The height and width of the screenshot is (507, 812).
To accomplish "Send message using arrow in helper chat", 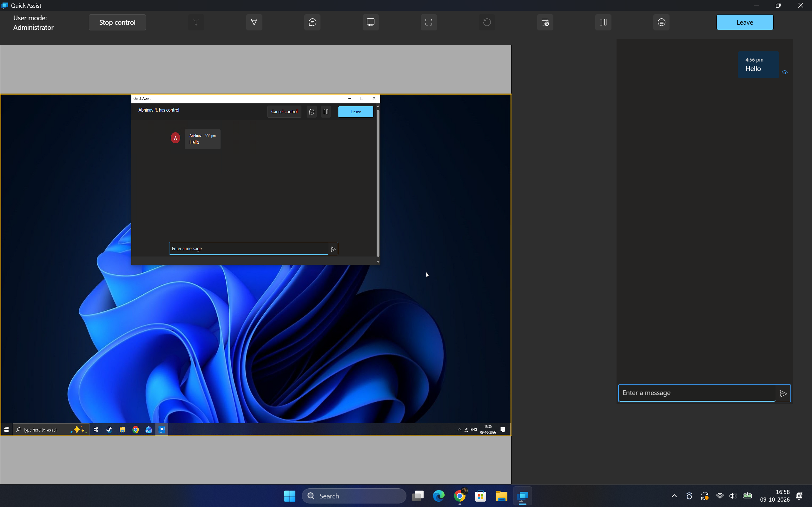I will 783,394.
